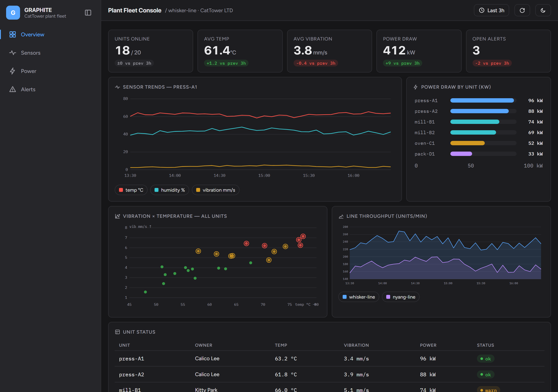The height and width of the screenshot is (392, 558).
Task: Click the Plant Fleet Console title
Action: point(135,10)
